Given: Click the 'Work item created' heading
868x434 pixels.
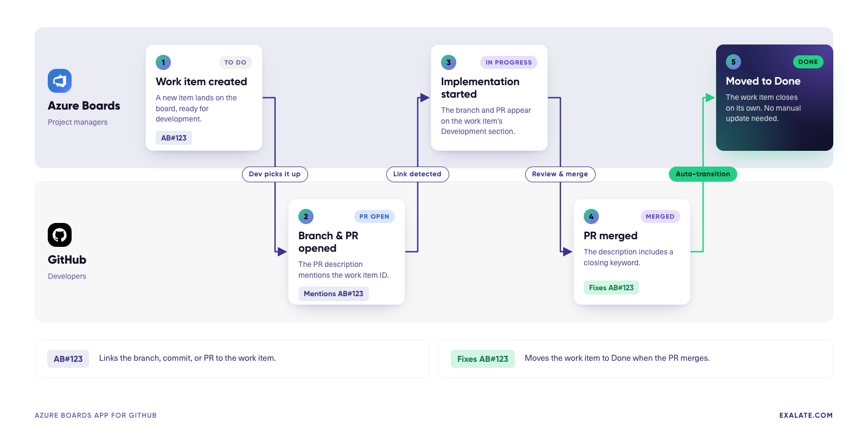Looking at the screenshot, I should [x=201, y=81].
